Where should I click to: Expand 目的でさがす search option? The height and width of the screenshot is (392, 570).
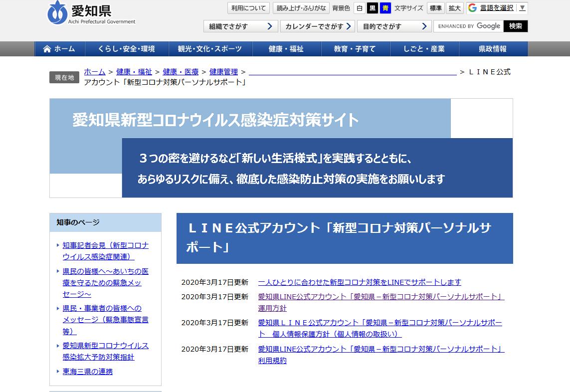click(x=394, y=26)
